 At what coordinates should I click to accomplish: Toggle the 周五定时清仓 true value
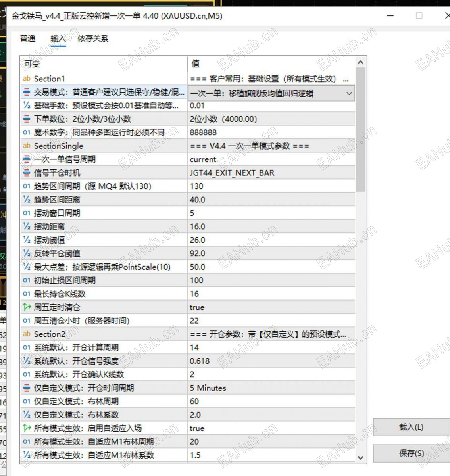[x=271, y=307]
